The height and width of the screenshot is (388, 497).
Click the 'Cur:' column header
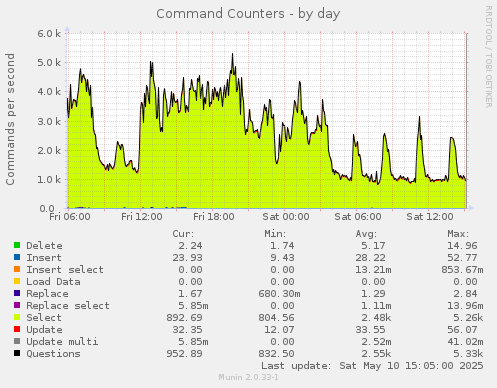point(183,234)
